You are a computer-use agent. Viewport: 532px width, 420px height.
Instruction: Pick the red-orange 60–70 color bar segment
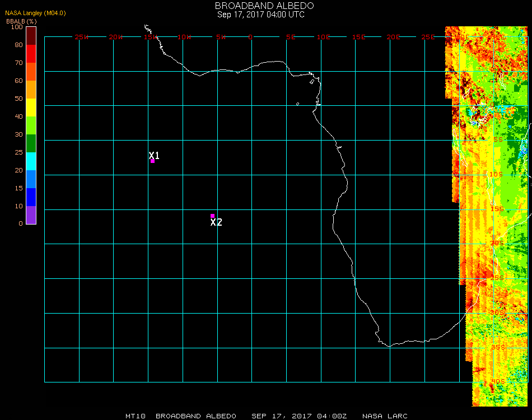[x=31, y=72]
